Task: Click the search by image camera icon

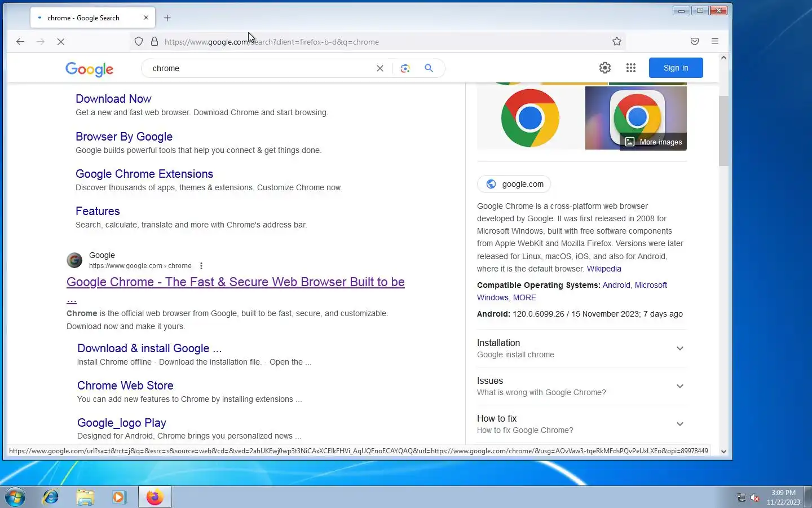Action: click(x=405, y=68)
